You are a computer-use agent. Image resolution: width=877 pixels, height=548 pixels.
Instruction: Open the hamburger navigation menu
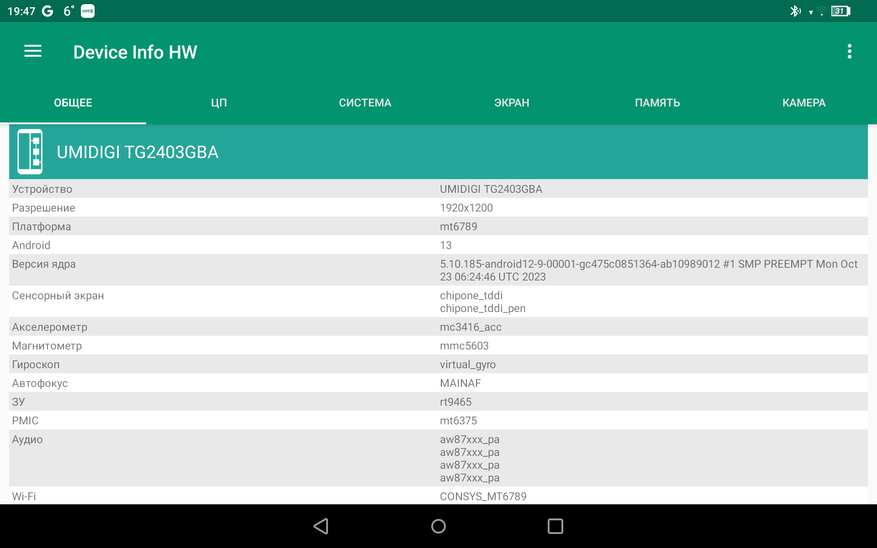(x=32, y=51)
